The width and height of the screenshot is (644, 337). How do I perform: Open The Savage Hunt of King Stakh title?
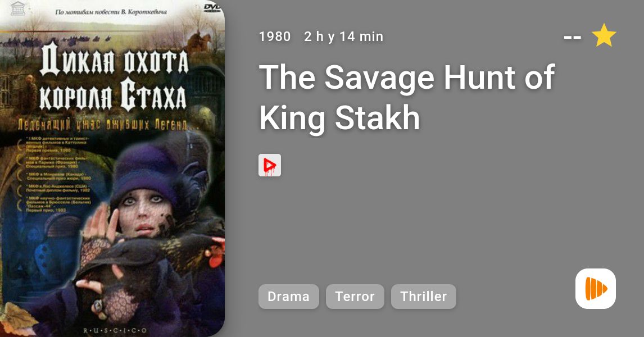click(x=407, y=97)
